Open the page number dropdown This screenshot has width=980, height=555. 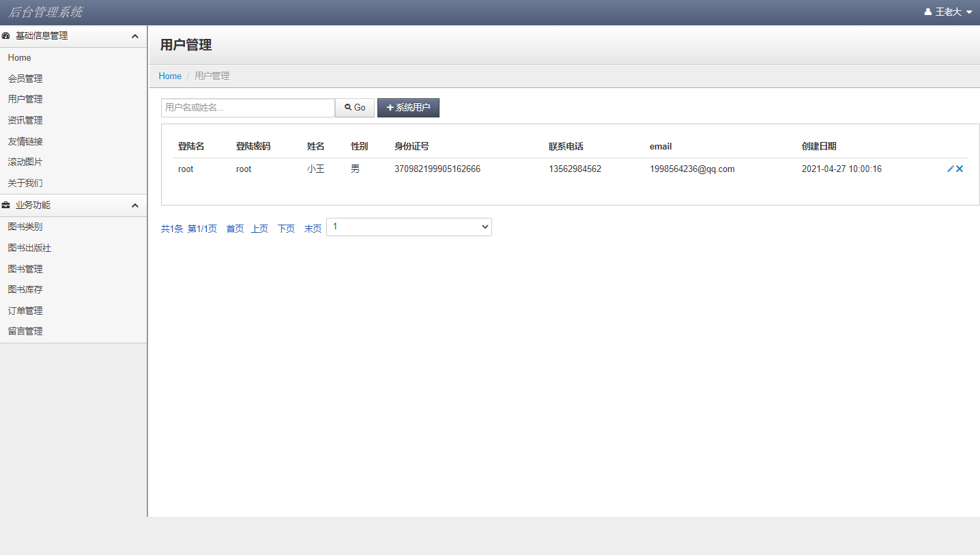(409, 227)
